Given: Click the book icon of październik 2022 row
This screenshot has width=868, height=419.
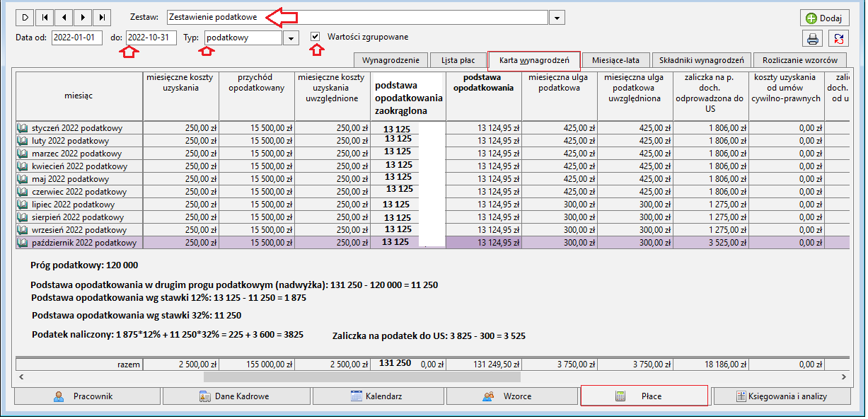Looking at the screenshot, I should [x=23, y=243].
